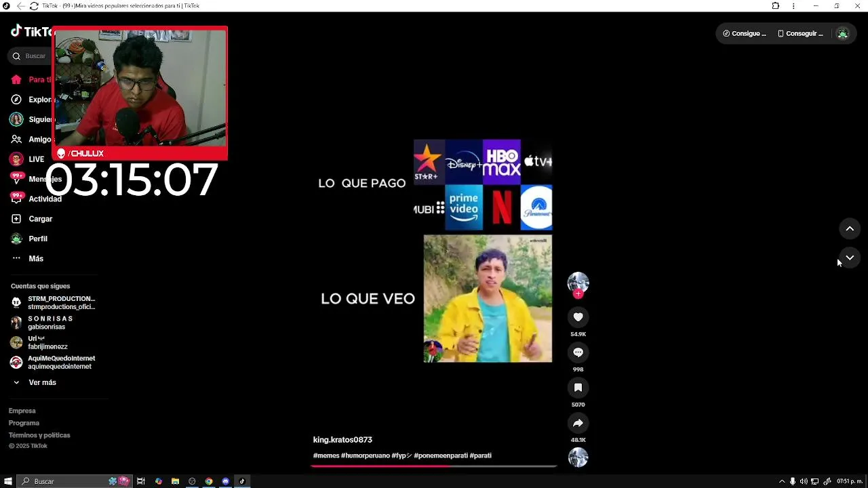Click the #memes hashtag
This screenshot has height=488, width=868.
pyautogui.click(x=326, y=455)
